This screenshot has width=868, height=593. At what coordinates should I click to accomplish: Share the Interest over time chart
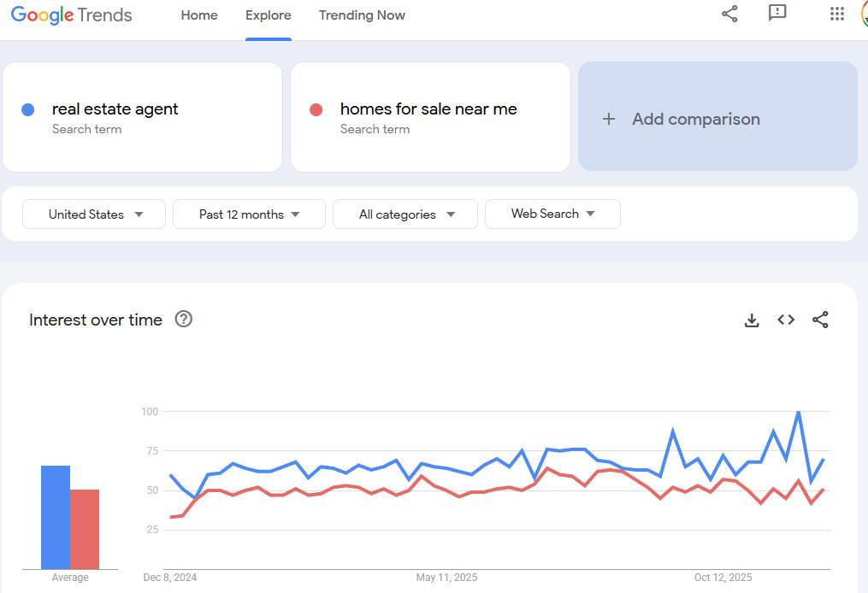(x=819, y=320)
